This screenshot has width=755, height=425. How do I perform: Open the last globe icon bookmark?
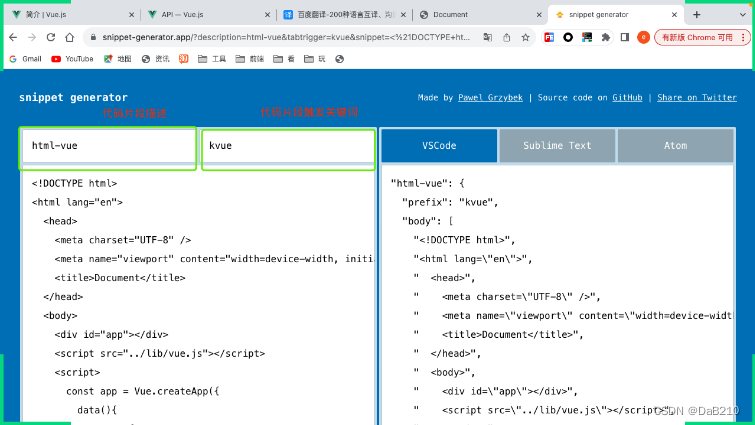(x=339, y=59)
